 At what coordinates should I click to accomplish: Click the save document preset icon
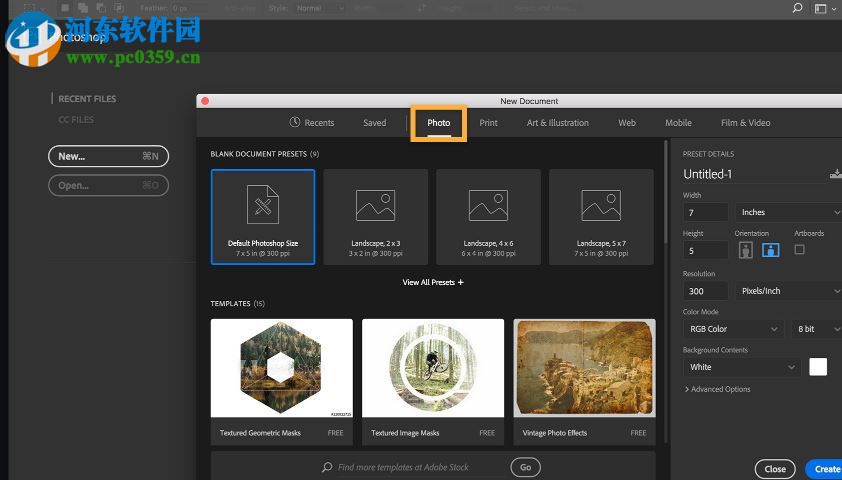[835, 174]
